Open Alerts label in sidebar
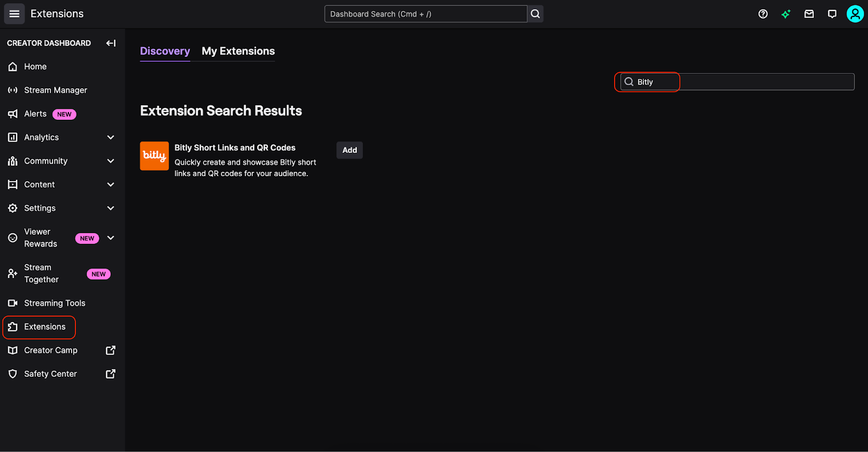The image size is (868, 452). [35, 114]
